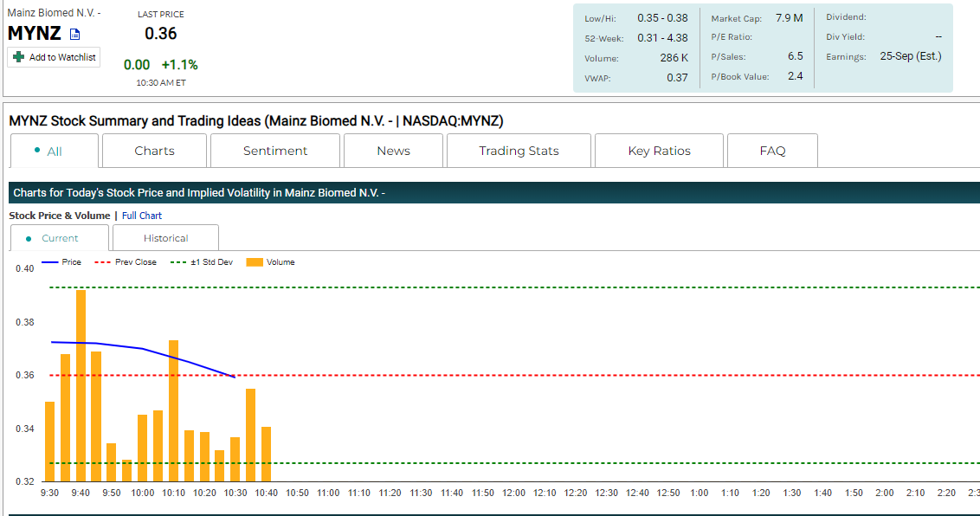Click the VWAP value 0.37
Image resolution: width=980 pixels, height=516 pixels.
(x=677, y=78)
